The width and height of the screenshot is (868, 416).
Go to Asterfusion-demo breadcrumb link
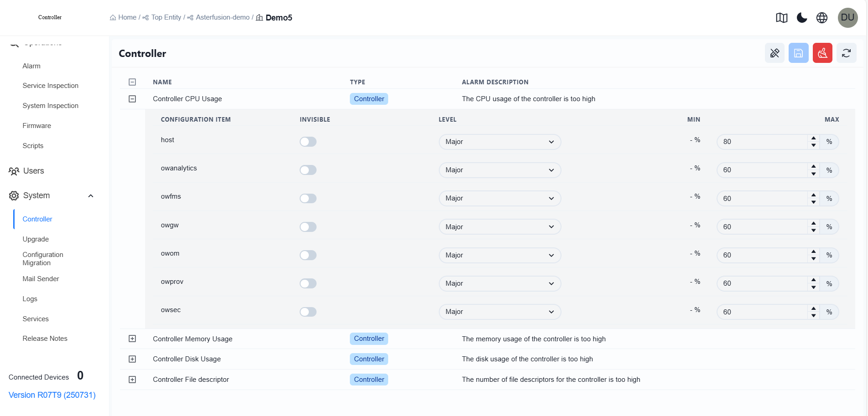[223, 17]
